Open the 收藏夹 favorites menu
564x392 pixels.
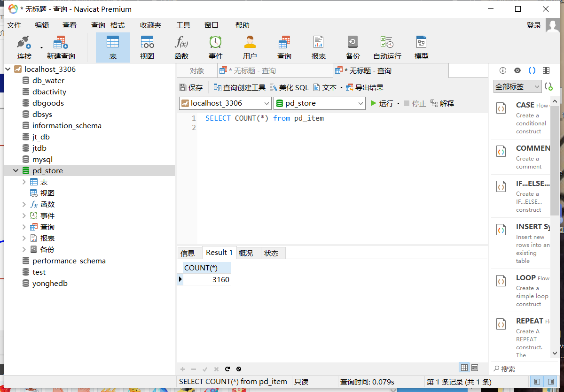click(150, 25)
